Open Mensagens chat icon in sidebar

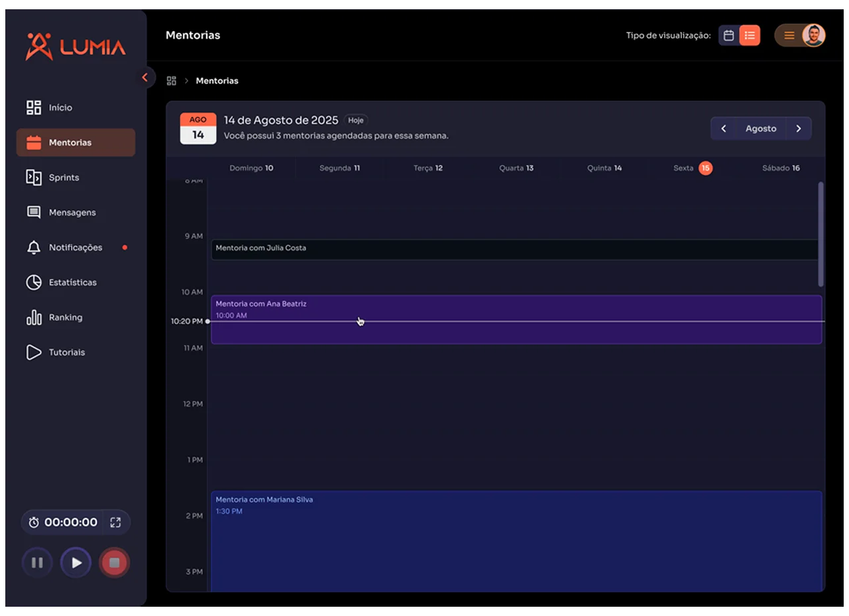point(33,213)
